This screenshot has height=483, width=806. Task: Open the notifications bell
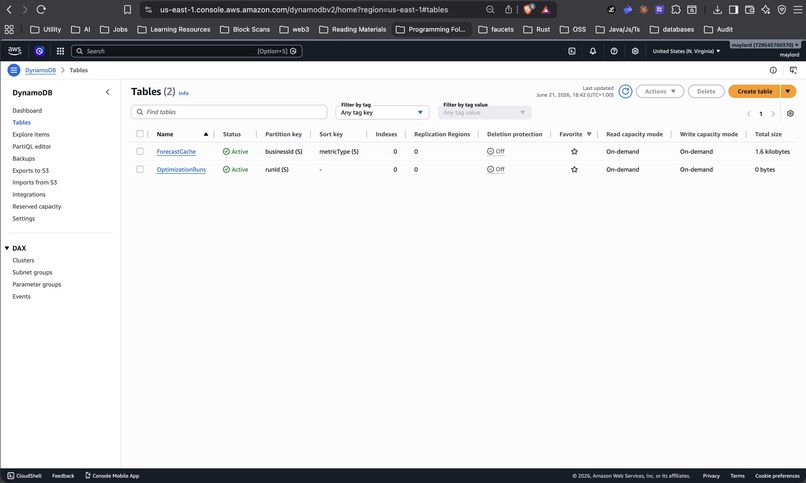(593, 51)
